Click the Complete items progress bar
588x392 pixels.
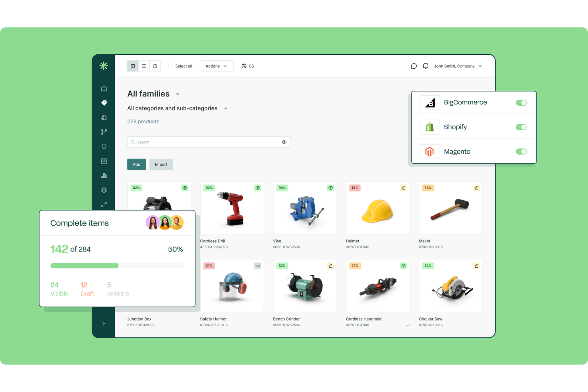click(x=117, y=266)
